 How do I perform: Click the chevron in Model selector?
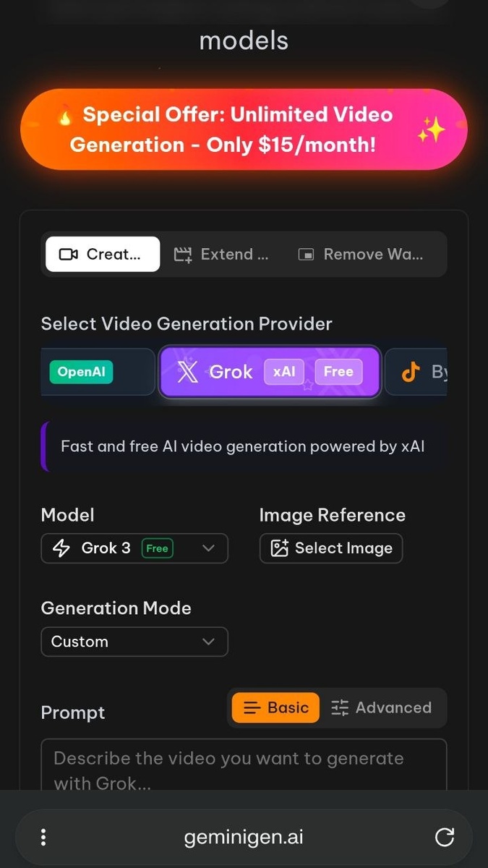click(x=208, y=548)
